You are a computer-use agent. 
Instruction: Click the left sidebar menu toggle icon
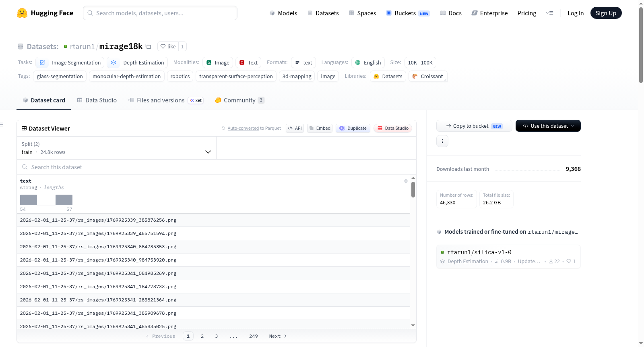(2, 125)
